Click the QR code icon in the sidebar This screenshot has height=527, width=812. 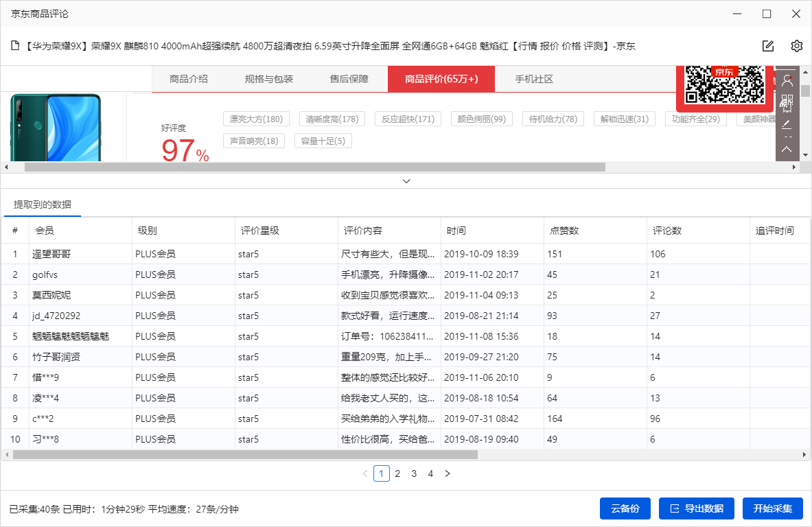[787, 99]
